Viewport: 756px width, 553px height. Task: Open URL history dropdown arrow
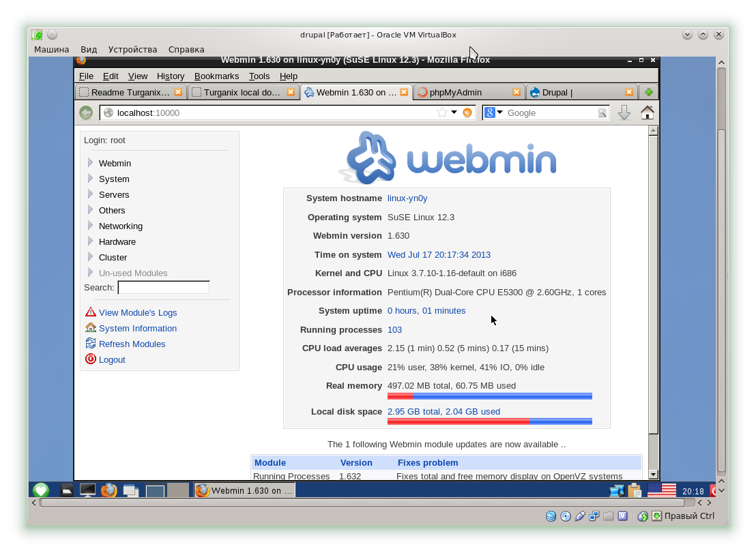pos(454,113)
